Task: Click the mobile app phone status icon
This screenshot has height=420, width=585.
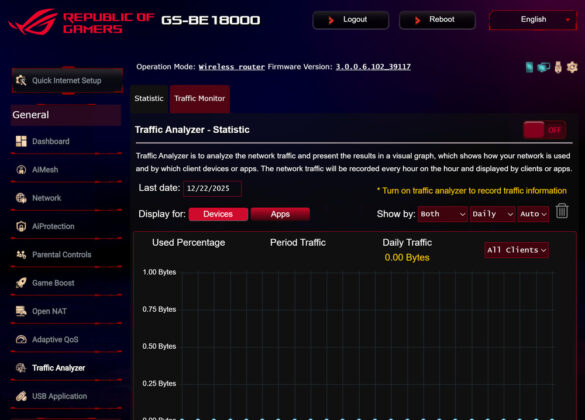Action: pyautogui.click(x=529, y=67)
